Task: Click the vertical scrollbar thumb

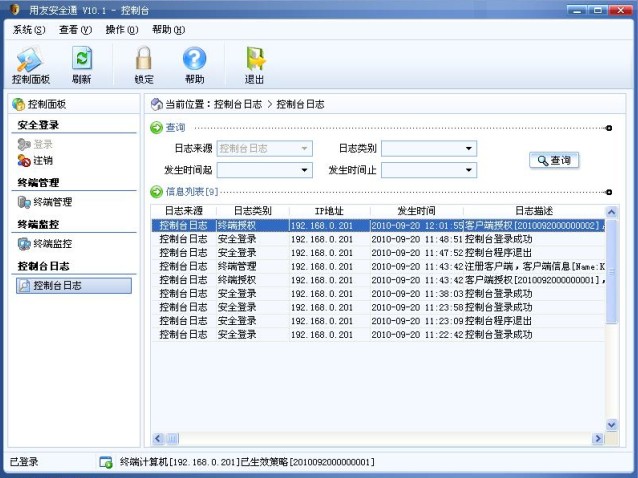Action: [x=611, y=271]
